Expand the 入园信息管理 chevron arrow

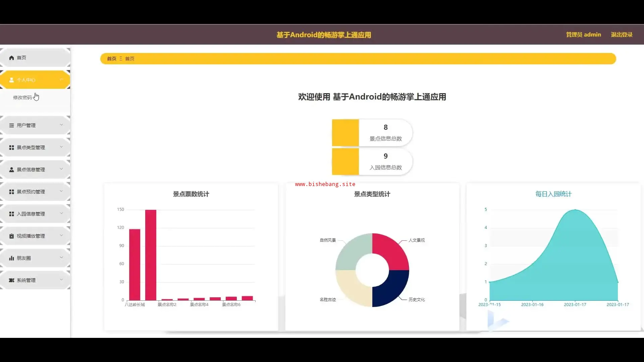61,213
